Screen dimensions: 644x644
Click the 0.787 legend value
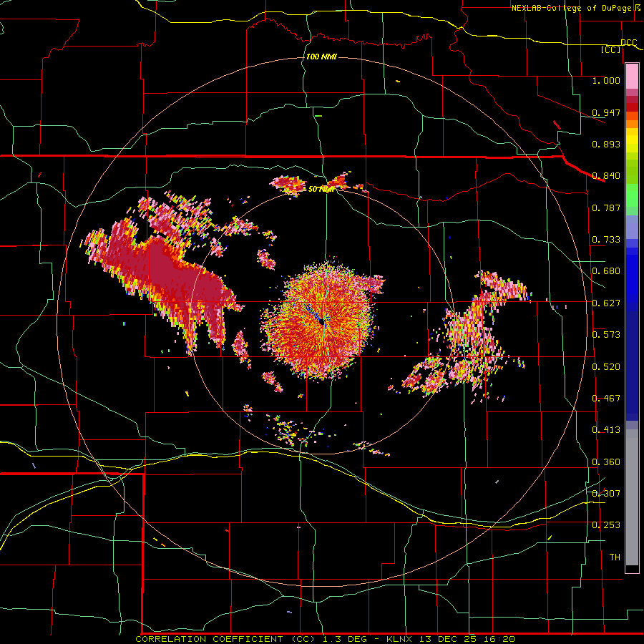pyautogui.click(x=606, y=208)
